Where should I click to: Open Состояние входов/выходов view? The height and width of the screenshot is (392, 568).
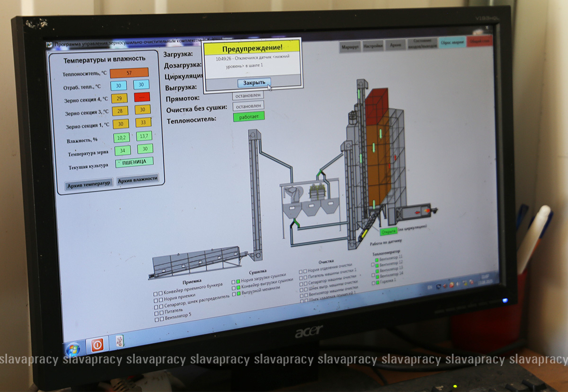(422, 44)
